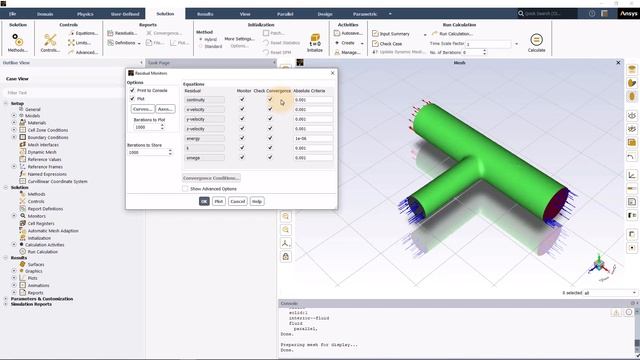Enable Show Advanced Options checkbox
The width and height of the screenshot is (640, 360).
pos(185,189)
